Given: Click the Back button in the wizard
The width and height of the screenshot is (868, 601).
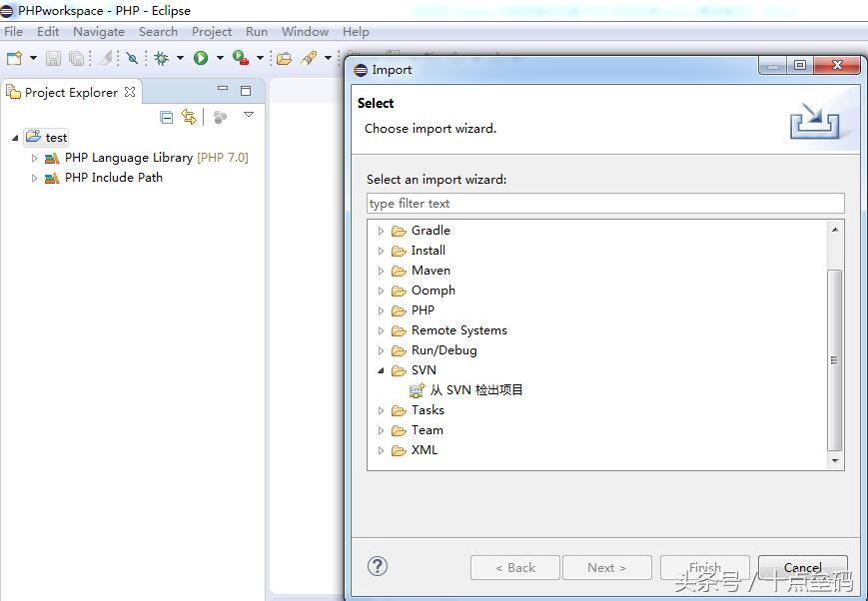Looking at the screenshot, I should [514, 567].
